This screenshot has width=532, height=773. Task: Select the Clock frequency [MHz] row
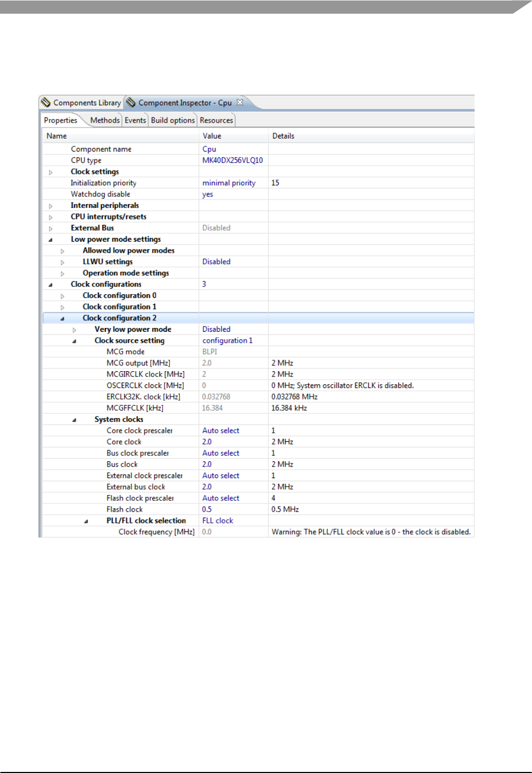point(258,532)
